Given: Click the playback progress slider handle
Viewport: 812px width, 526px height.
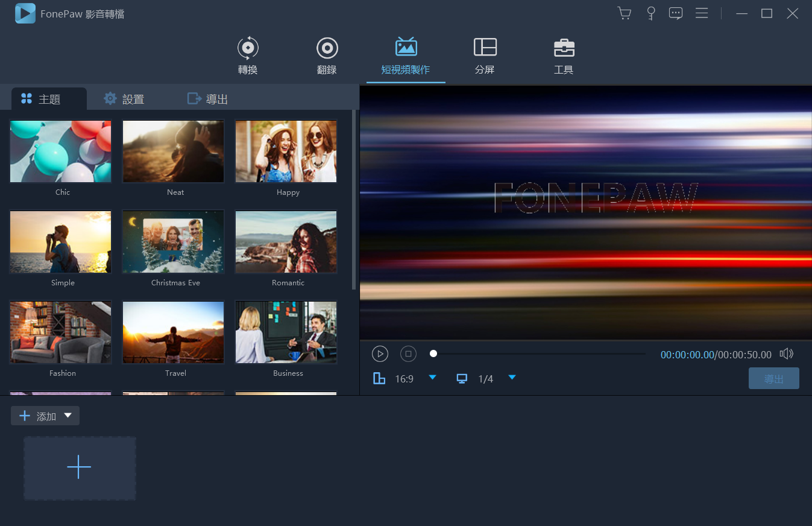Looking at the screenshot, I should point(433,353).
